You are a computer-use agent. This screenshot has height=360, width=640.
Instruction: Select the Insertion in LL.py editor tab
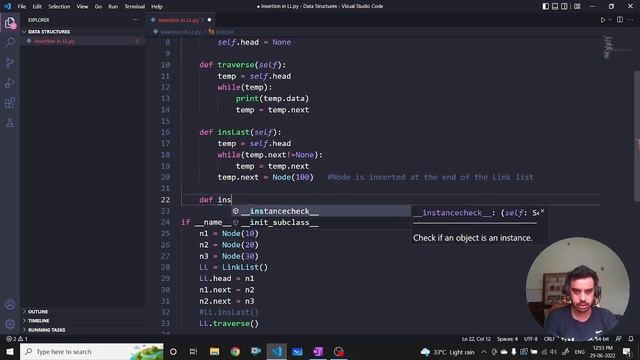point(181,20)
